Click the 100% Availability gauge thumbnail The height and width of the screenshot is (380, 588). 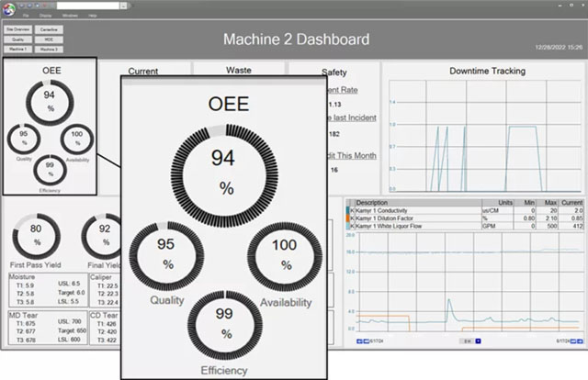(77, 139)
